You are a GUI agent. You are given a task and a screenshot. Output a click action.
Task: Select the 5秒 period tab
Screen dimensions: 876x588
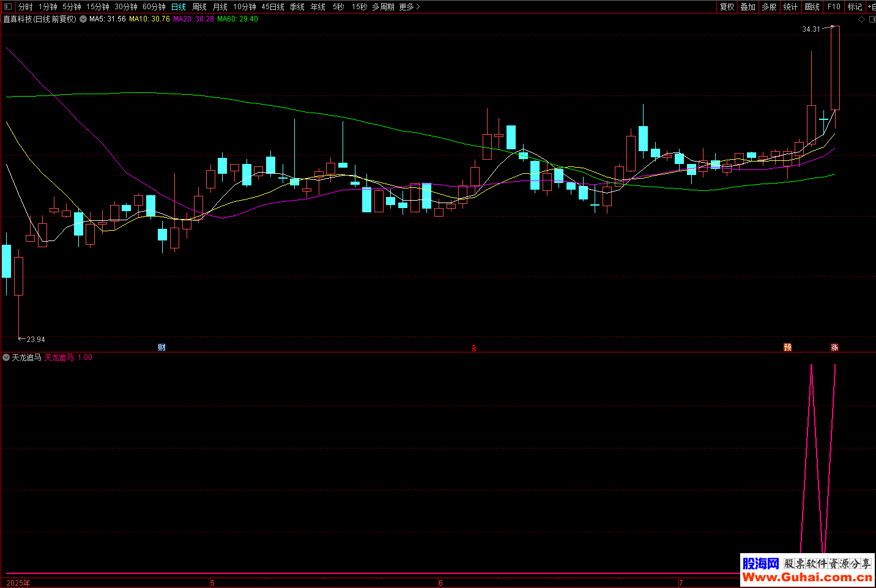coord(338,7)
